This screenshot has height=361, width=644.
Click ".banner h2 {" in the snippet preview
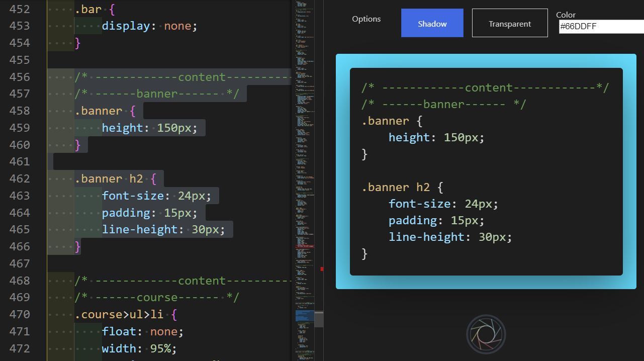(402, 187)
